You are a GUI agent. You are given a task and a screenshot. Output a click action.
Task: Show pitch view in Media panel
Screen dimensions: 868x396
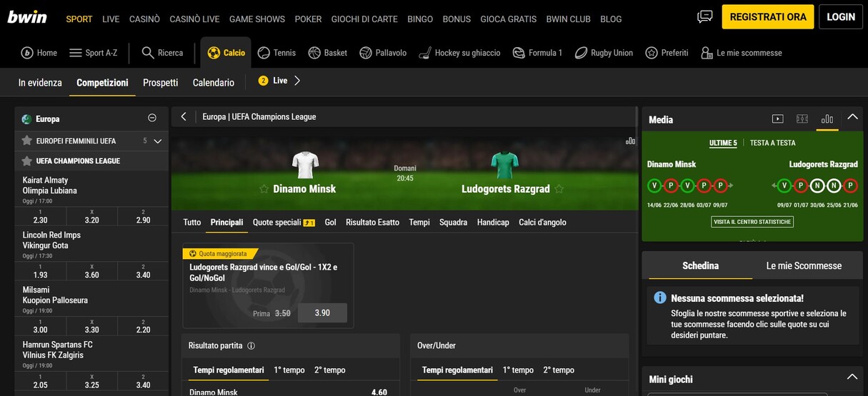[802, 119]
